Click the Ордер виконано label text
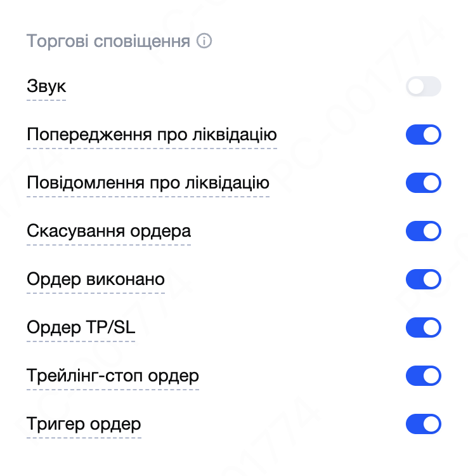 coord(96,279)
